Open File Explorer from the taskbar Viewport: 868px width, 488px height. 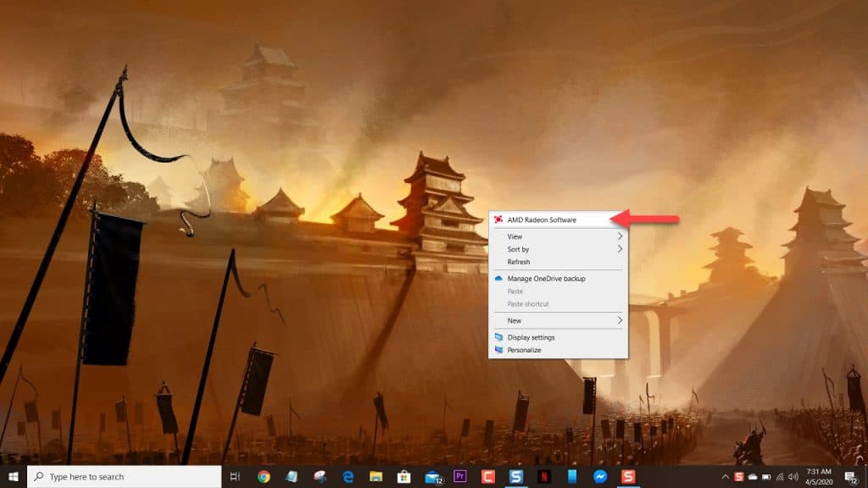(375, 476)
